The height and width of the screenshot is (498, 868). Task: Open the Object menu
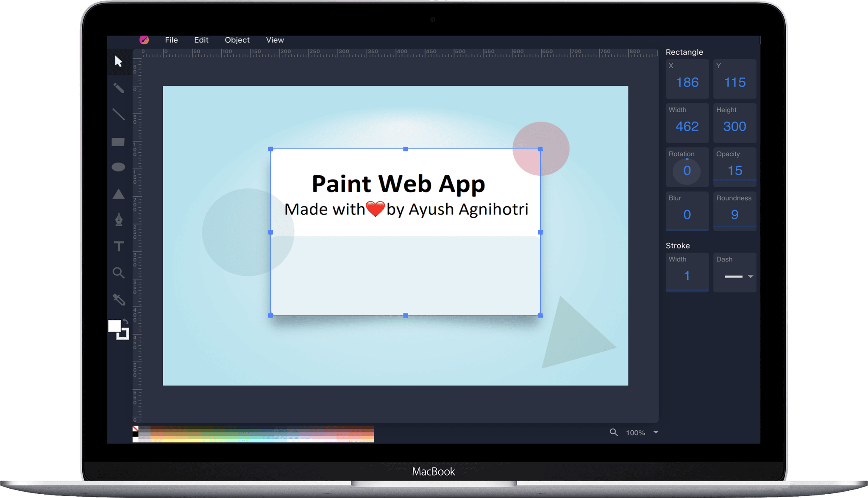click(237, 40)
